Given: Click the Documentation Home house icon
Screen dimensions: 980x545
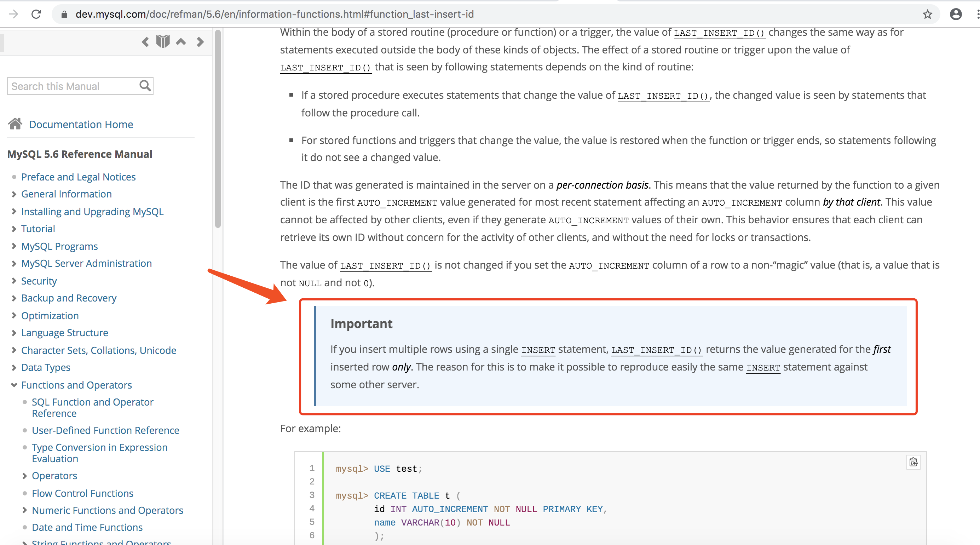Looking at the screenshot, I should 15,124.
